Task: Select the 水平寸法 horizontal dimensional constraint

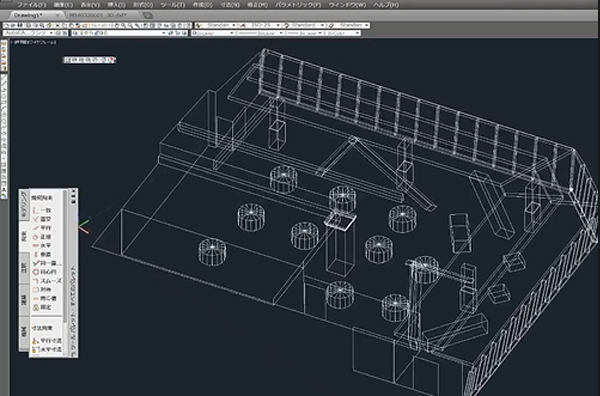Action: [47, 349]
